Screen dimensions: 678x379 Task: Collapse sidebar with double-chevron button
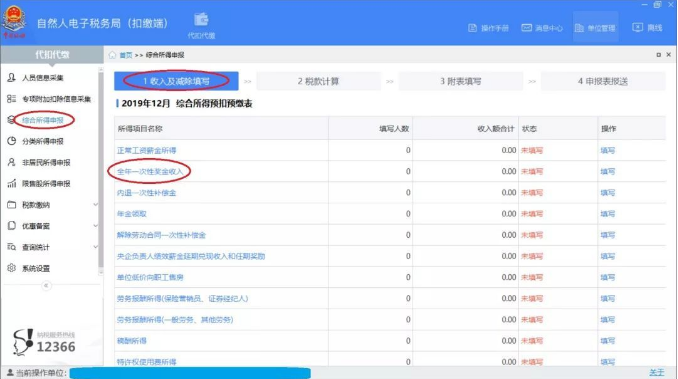(46, 286)
